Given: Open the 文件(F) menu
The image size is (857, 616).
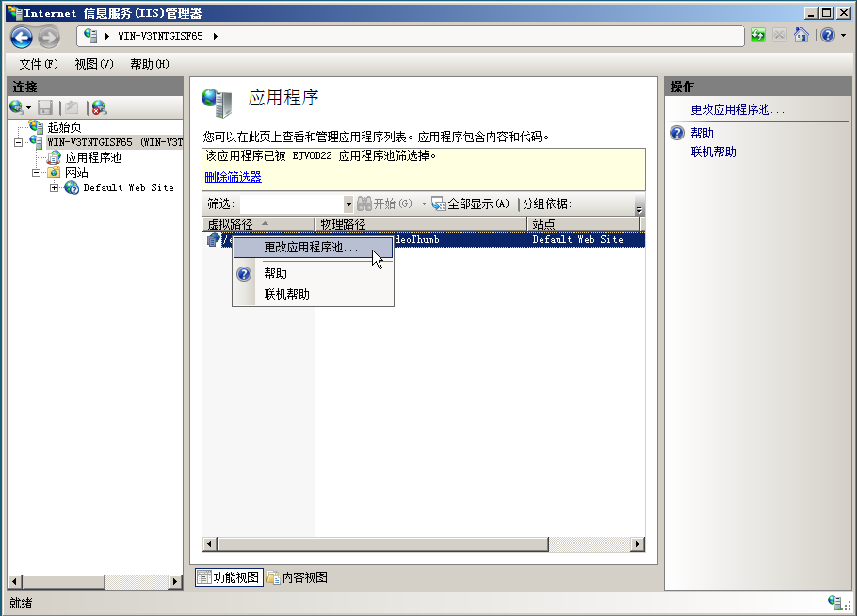Looking at the screenshot, I should pos(39,64).
